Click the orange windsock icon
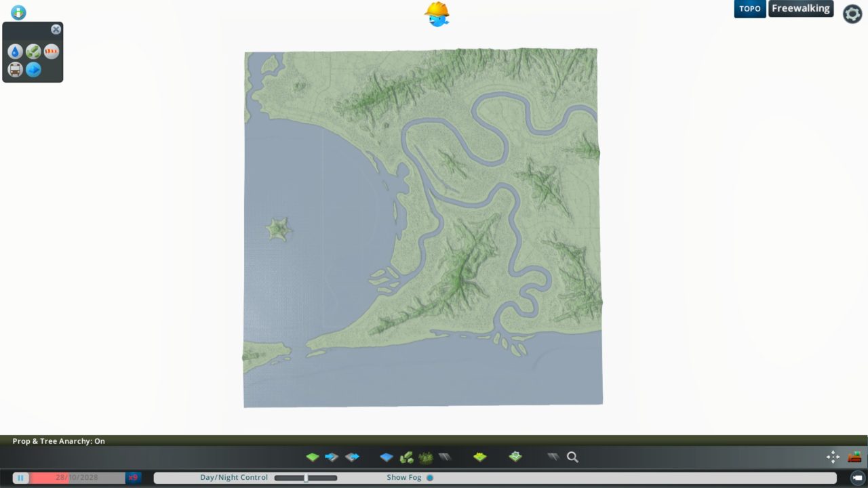This screenshot has width=868, height=488. point(52,52)
